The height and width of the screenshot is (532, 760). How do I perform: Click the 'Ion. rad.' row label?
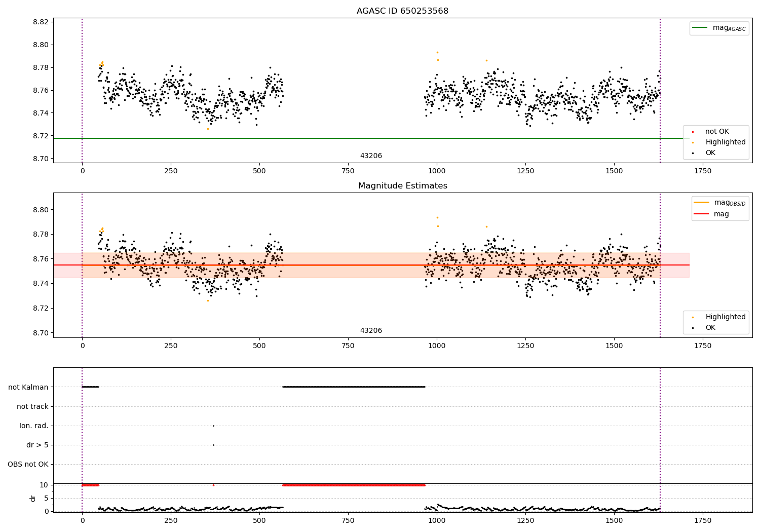(x=34, y=426)
